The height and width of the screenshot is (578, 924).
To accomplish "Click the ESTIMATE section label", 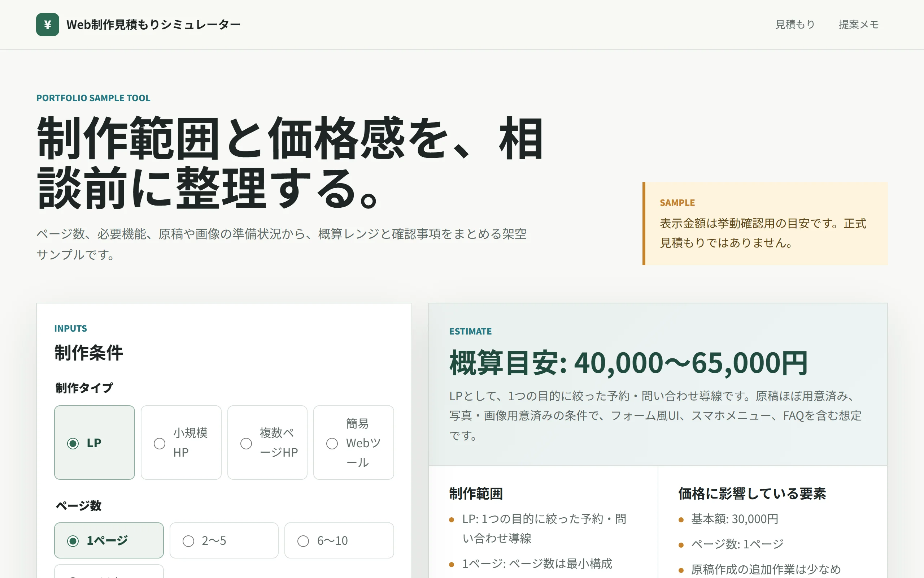I will point(470,331).
